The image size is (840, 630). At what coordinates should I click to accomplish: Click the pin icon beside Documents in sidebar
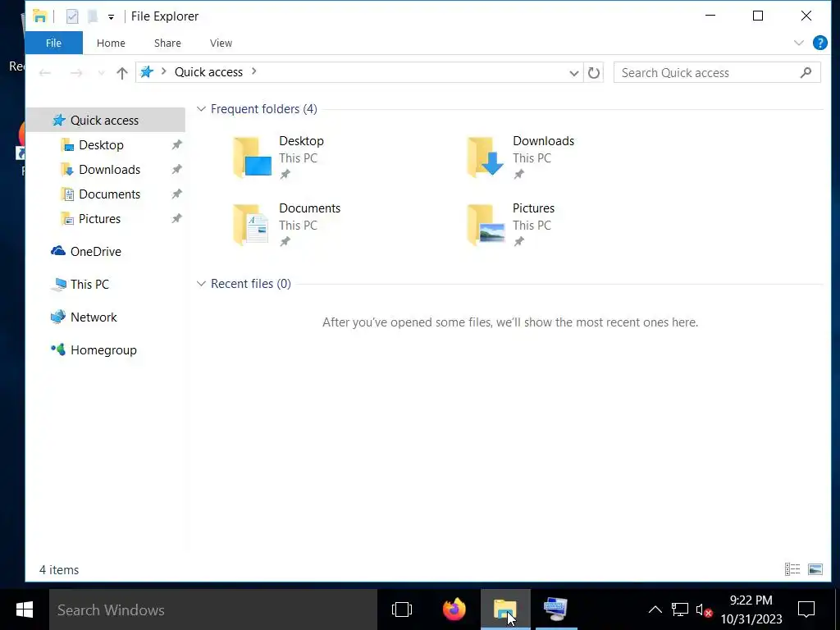176,194
